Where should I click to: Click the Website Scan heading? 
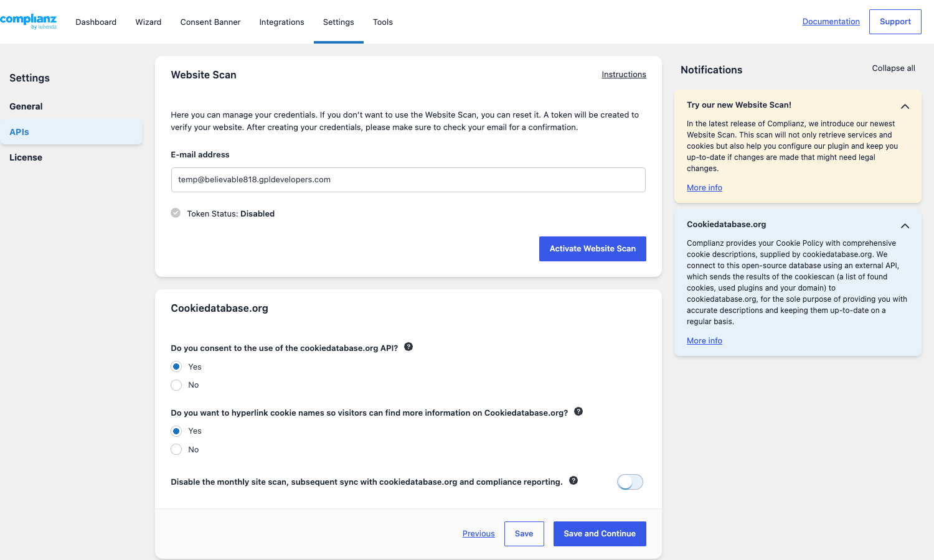[204, 75]
